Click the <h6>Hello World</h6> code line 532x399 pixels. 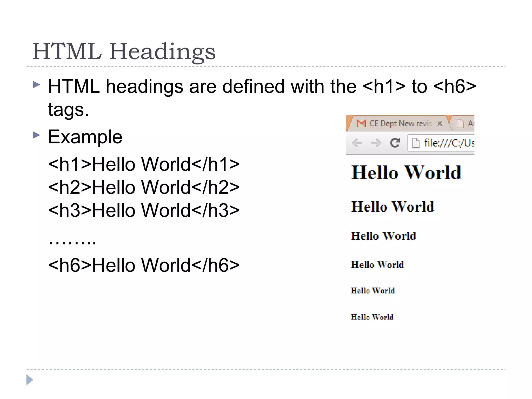pyautogui.click(x=144, y=265)
